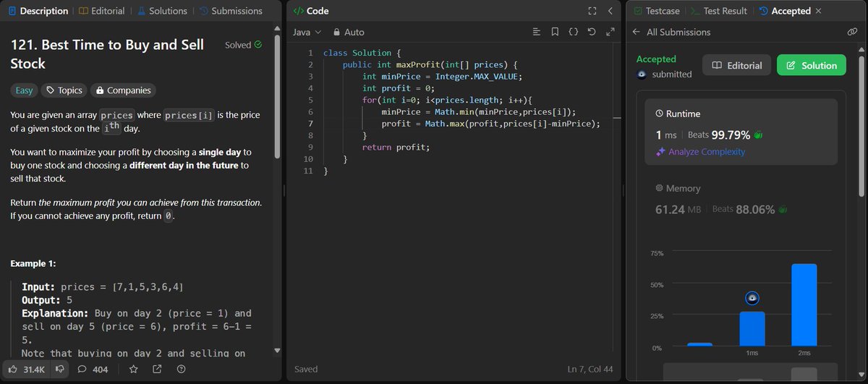Reset code with the undo arrow icon
Screen dimensions: 868x384
(x=592, y=32)
